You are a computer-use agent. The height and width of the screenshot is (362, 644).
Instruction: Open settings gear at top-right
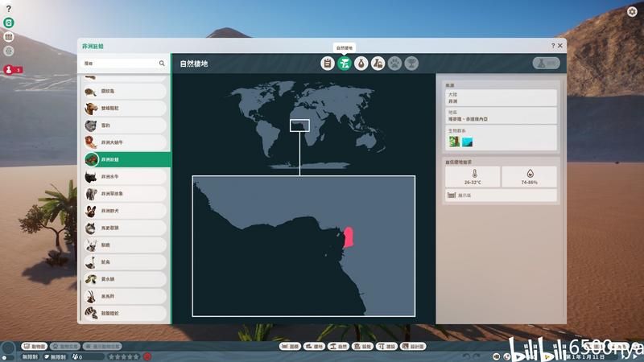[x=632, y=11]
